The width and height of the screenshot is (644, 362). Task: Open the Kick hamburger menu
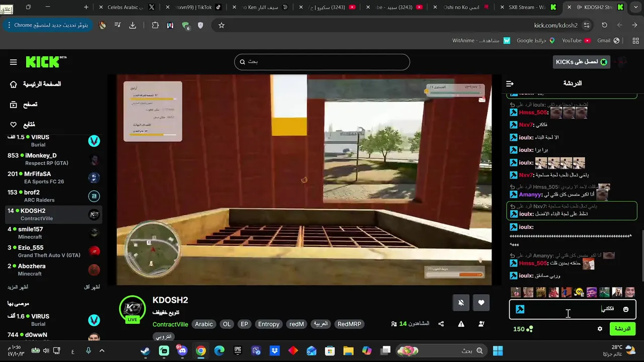[14, 62]
